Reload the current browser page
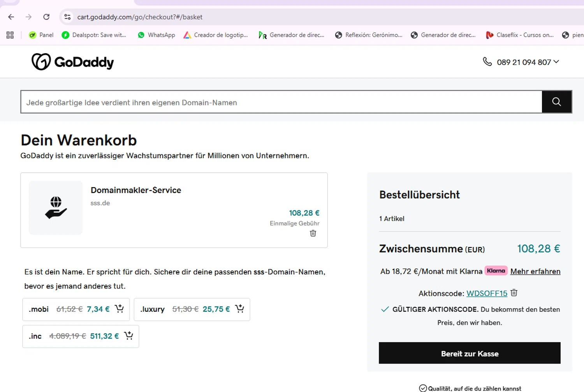The image size is (584, 392). (x=46, y=17)
